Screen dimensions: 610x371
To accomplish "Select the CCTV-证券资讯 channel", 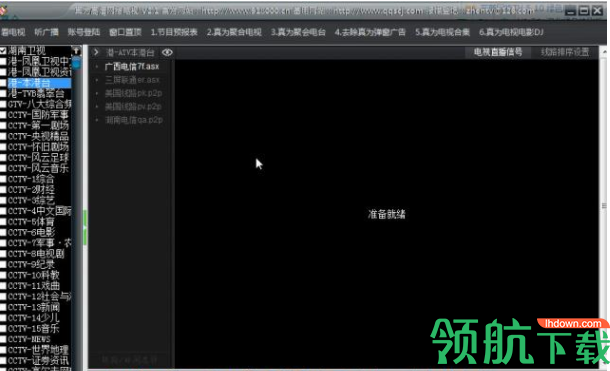I will [x=38, y=361].
